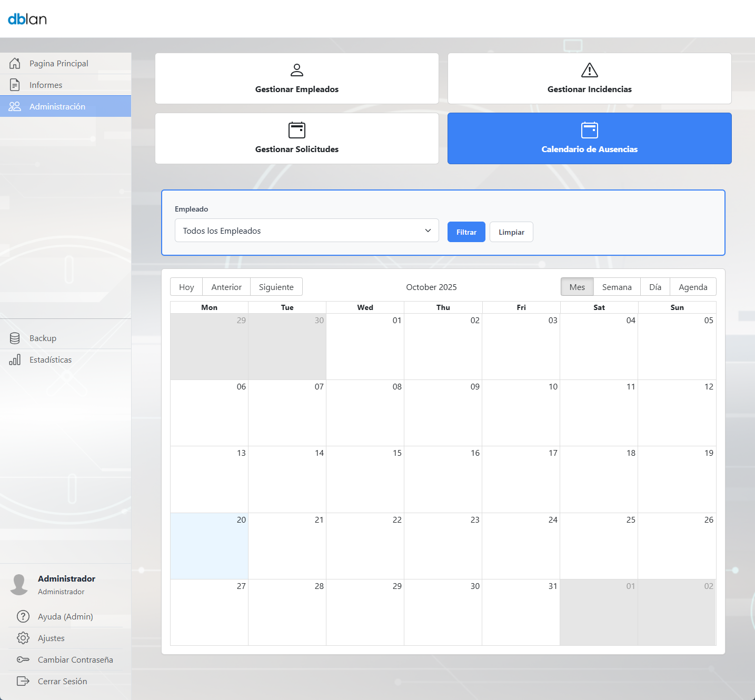Open Estadísticas bar chart icon
The image size is (755, 700).
click(15, 359)
